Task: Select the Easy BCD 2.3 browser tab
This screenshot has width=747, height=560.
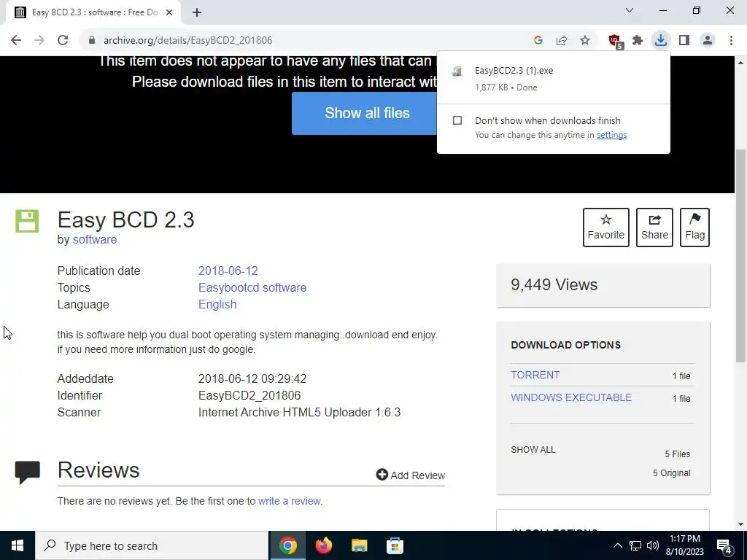Action: pyautogui.click(x=93, y=12)
